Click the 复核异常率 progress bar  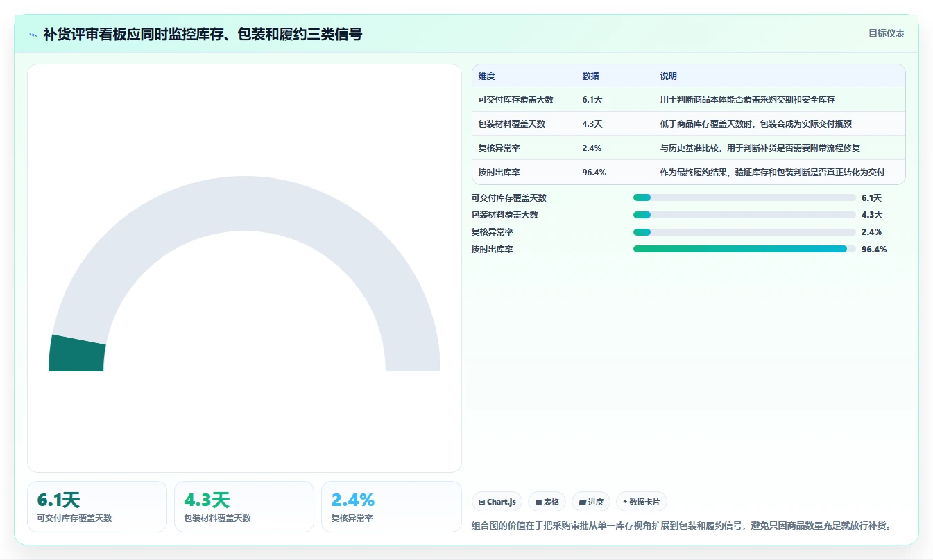coord(744,232)
